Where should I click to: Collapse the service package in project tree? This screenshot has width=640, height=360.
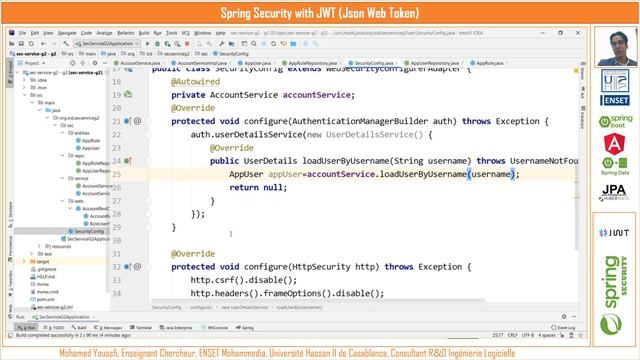(x=62, y=178)
